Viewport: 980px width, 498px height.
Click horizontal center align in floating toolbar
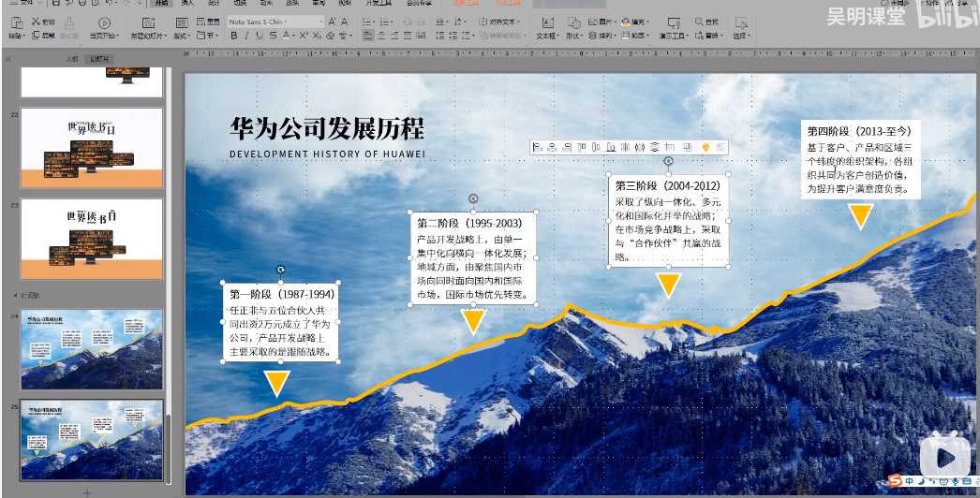551,148
